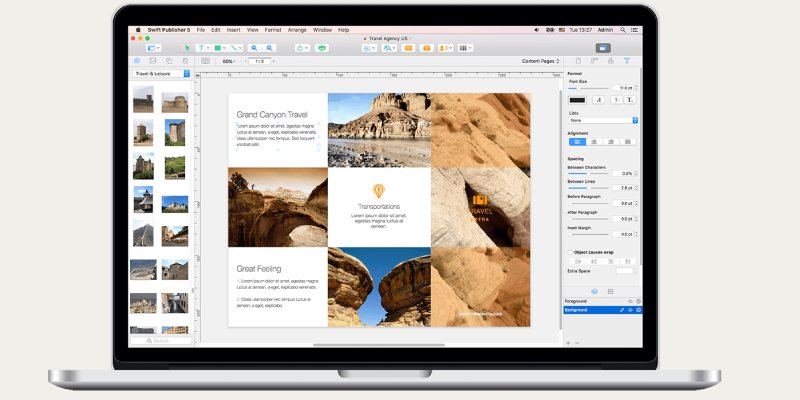Click the first zoom magnifier toolbar button
This screenshot has height=400, width=800.
pyautogui.click(x=254, y=48)
